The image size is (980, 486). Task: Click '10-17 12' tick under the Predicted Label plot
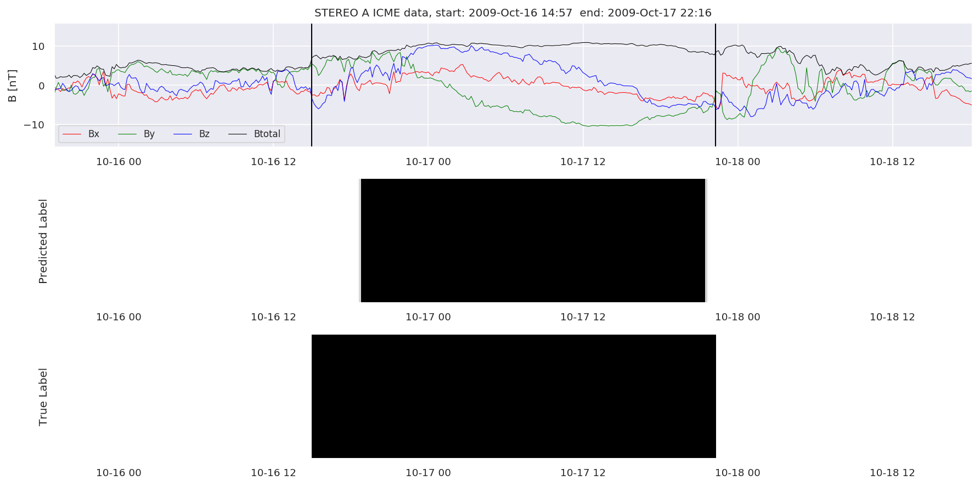[583, 317]
